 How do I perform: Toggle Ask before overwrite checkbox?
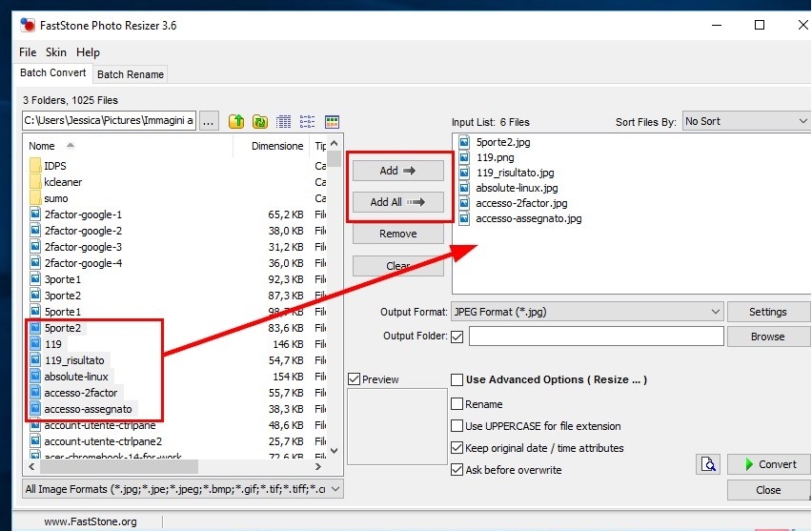coord(457,470)
